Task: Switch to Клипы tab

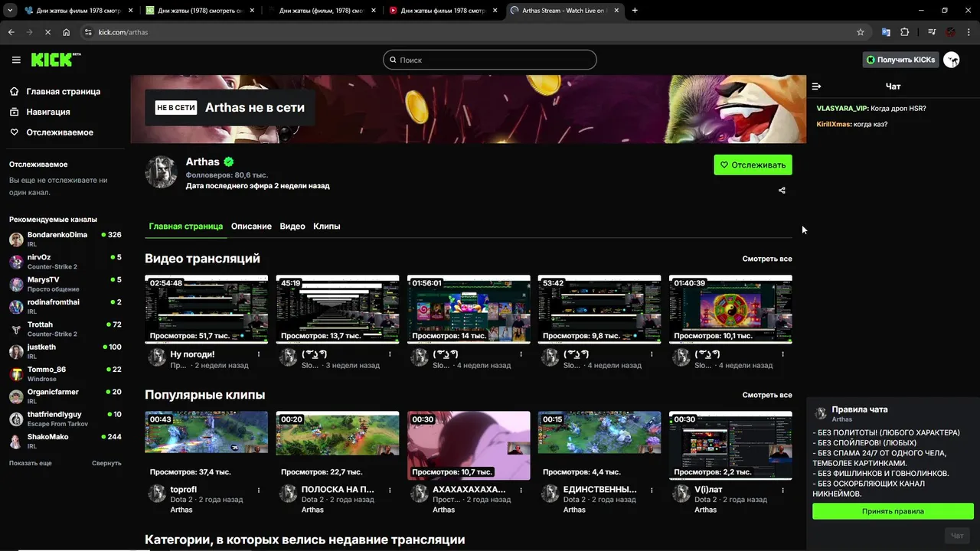Action: coord(327,227)
